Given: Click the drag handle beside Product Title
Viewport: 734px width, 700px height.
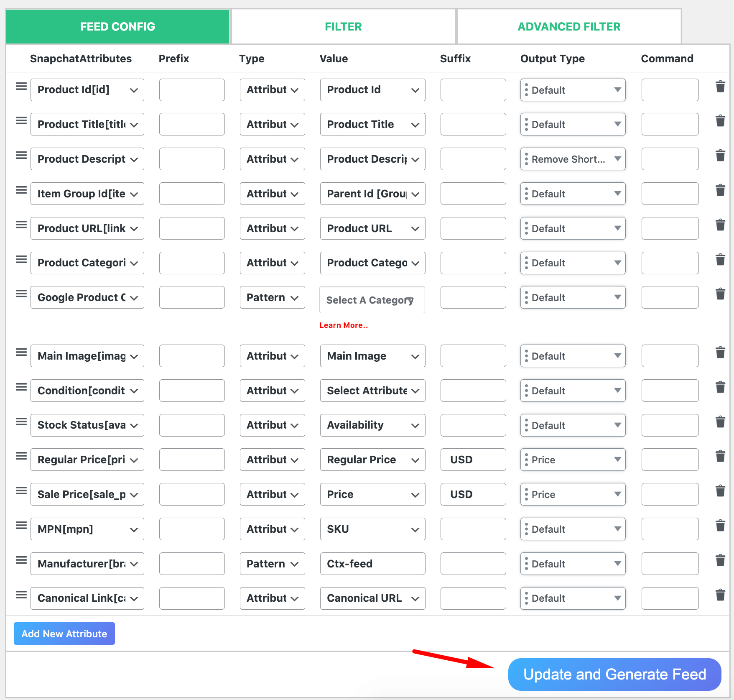Looking at the screenshot, I should click(x=20, y=121).
